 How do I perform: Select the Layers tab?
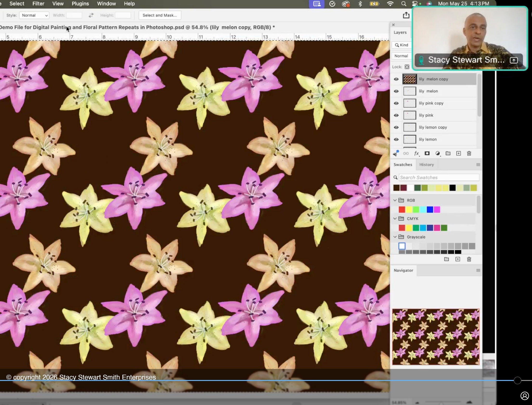pos(400,32)
